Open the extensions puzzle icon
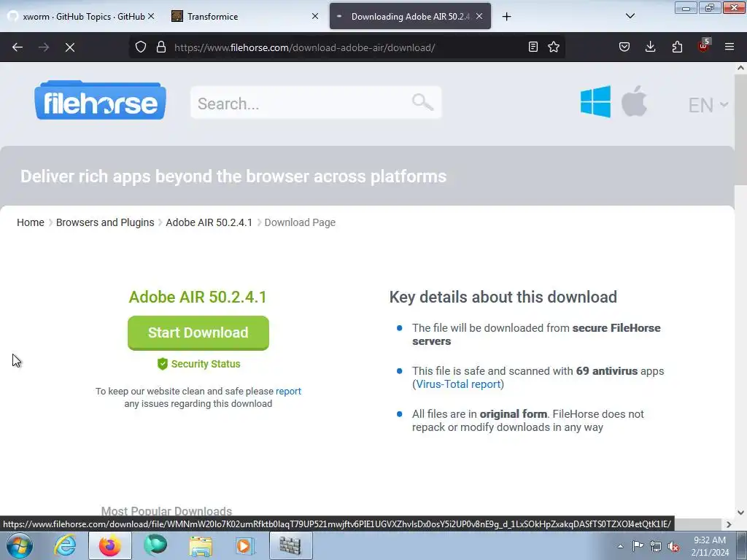 coord(677,47)
